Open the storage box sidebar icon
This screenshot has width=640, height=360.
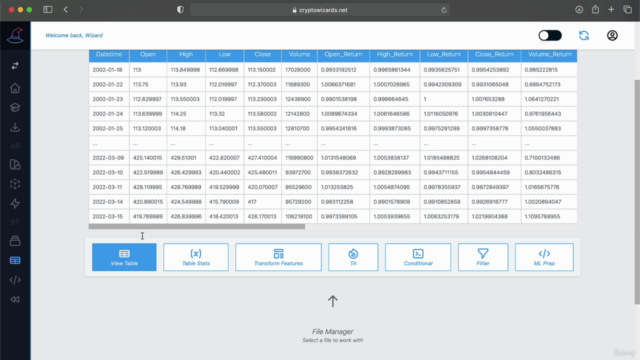coord(15,241)
